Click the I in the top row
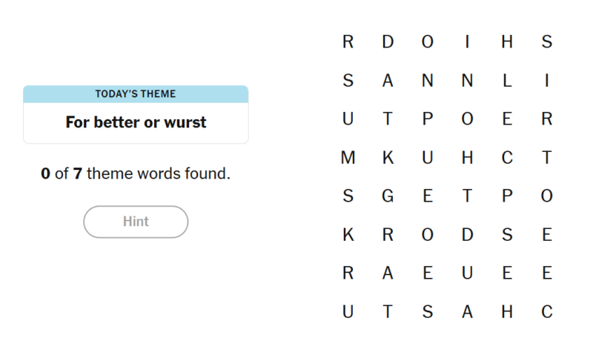This screenshot has width=593, height=364. pos(468,42)
